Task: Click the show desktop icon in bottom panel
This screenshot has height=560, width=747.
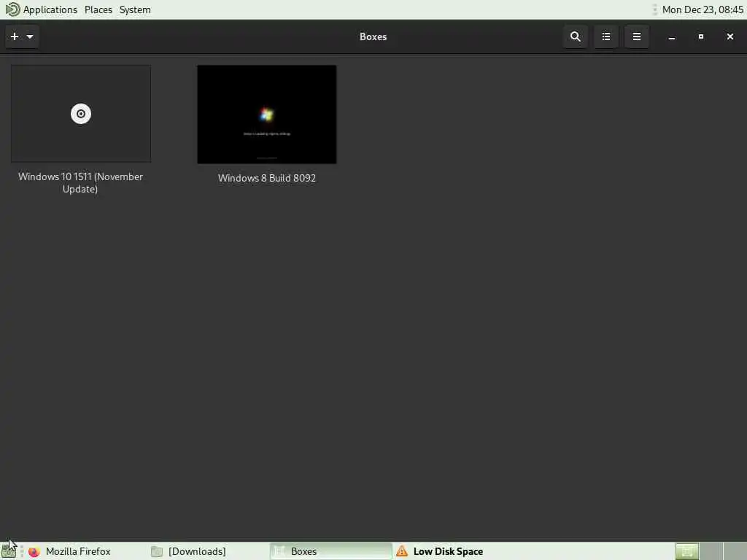Action: pyautogui.click(x=9, y=551)
